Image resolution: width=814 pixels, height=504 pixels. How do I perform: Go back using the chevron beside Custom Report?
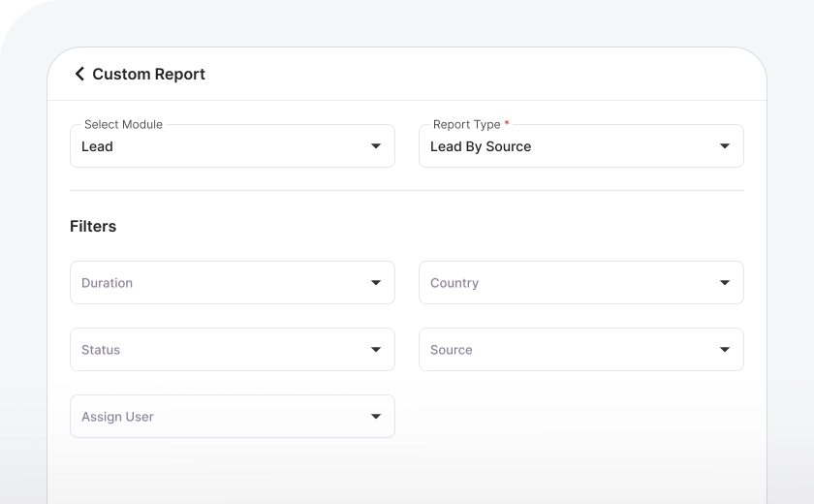79,74
